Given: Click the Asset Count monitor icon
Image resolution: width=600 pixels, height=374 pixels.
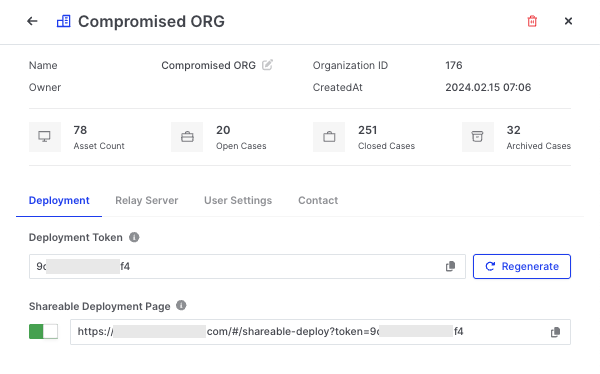Looking at the screenshot, I should pos(44,137).
